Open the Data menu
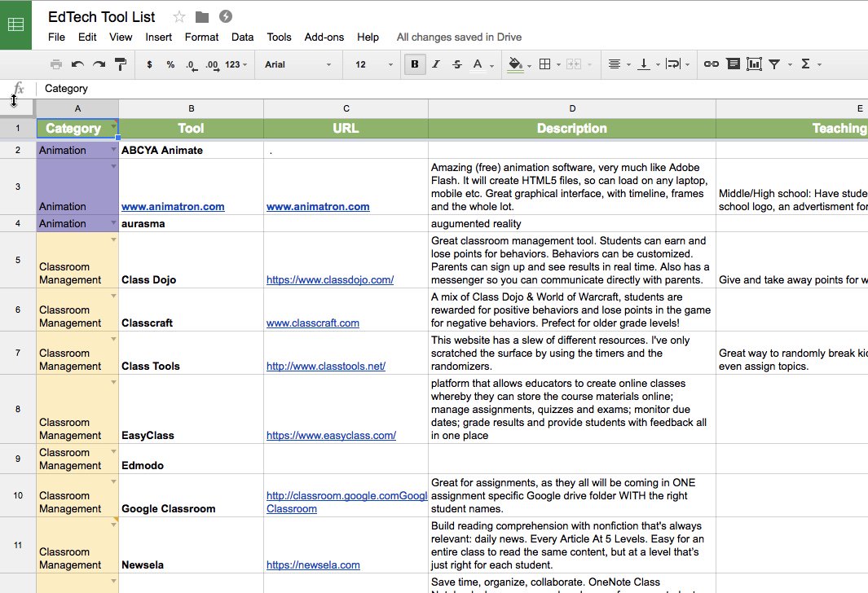868x593 pixels. pyautogui.click(x=242, y=37)
